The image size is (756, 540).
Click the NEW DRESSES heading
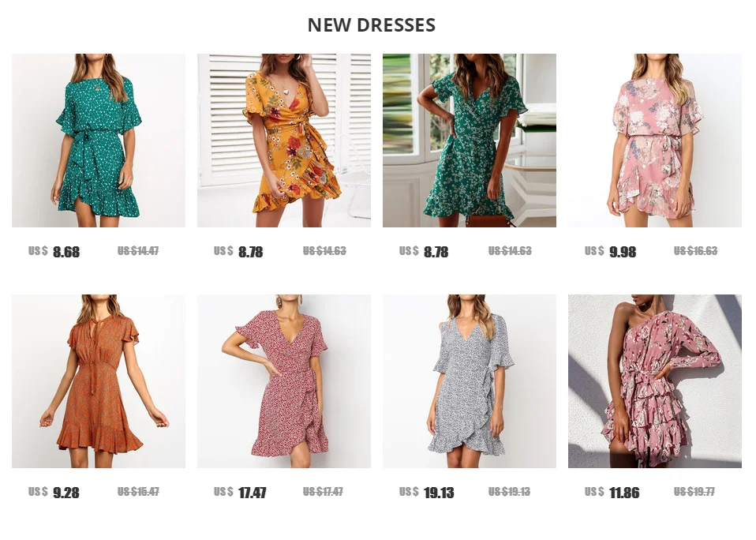point(372,25)
